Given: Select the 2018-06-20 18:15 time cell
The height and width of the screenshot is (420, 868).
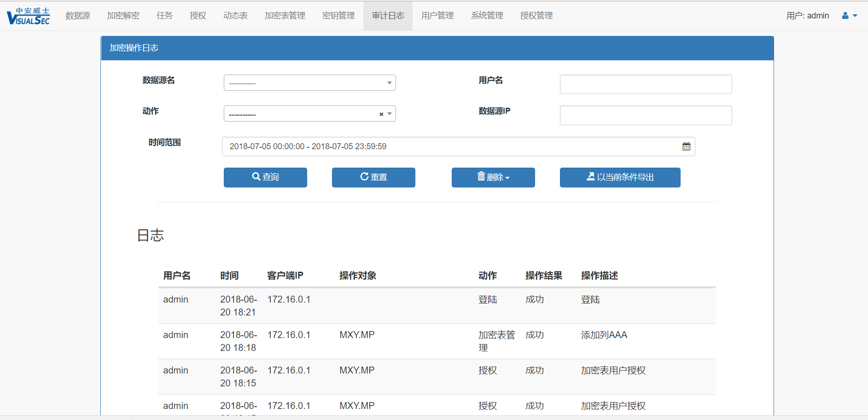Looking at the screenshot, I should [x=239, y=377].
